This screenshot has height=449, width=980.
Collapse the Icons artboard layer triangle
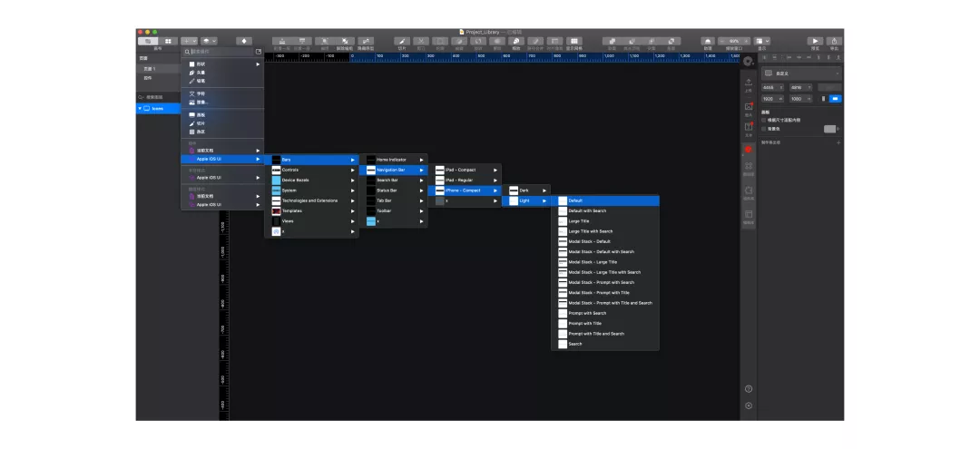coord(140,109)
